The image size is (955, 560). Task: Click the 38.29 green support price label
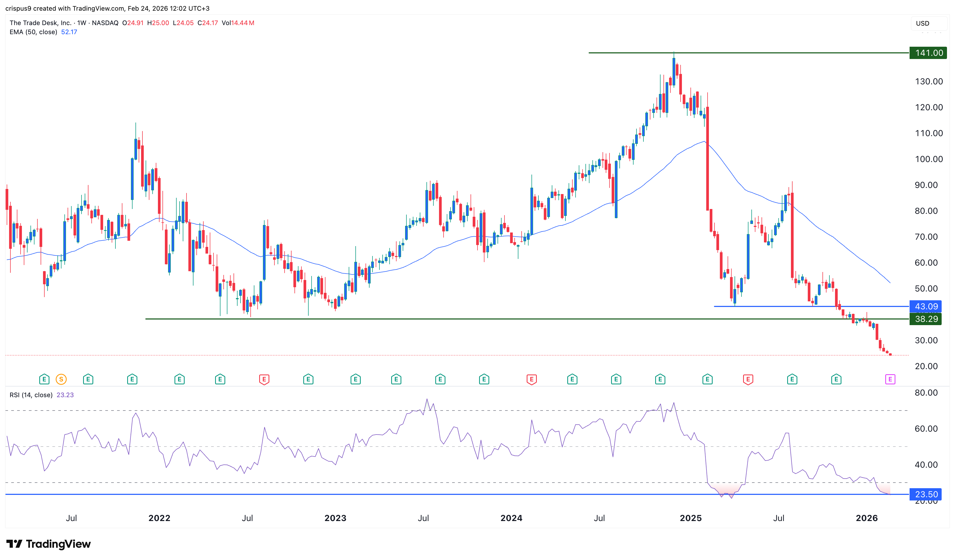pyautogui.click(x=926, y=319)
